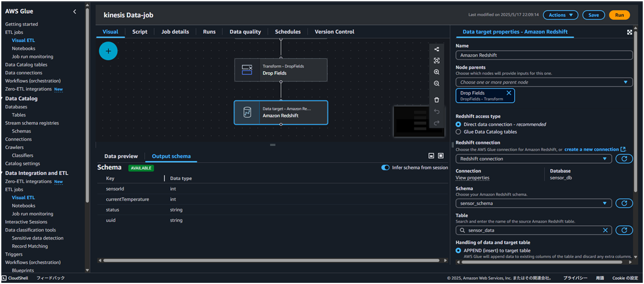Refresh the Redshift connection list

click(624, 159)
